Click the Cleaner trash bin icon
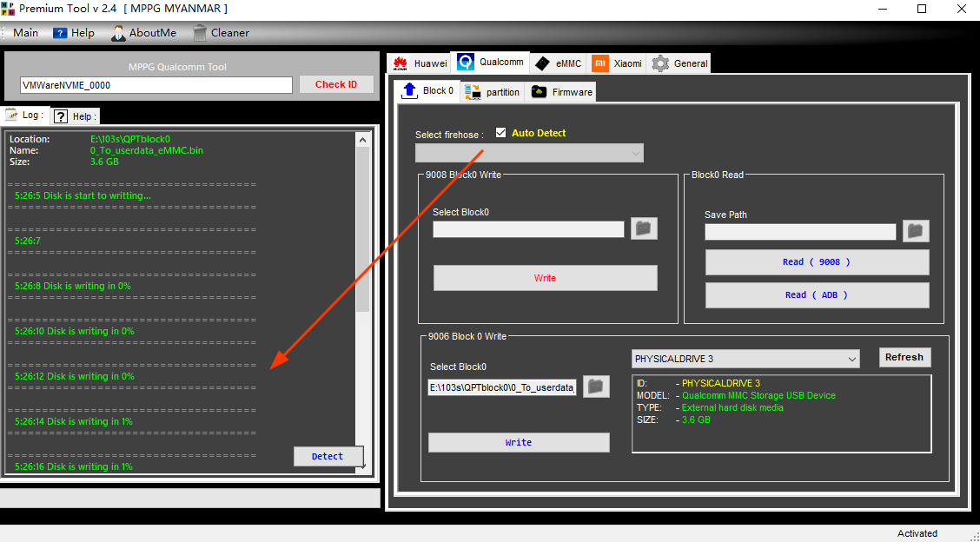The height and width of the screenshot is (542, 980). (200, 33)
